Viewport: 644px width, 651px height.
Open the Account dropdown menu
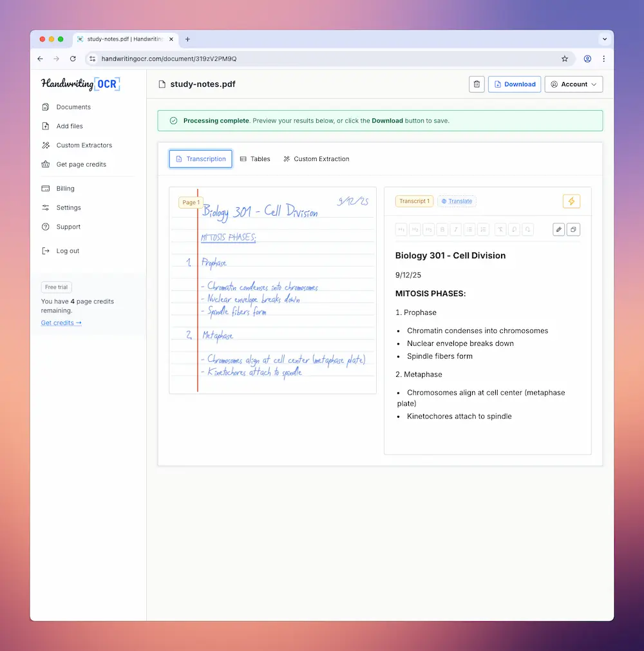click(x=573, y=84)
